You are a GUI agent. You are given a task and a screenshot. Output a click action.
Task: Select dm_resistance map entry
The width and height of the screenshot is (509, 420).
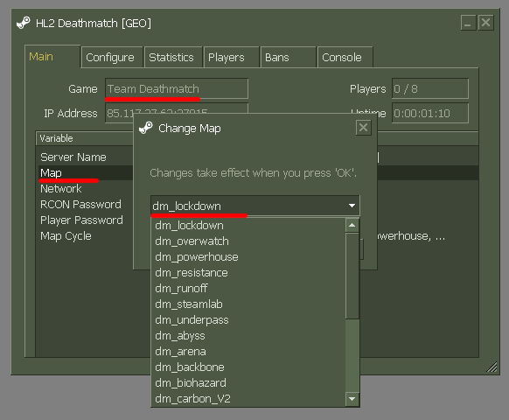[x=248, y=273]
